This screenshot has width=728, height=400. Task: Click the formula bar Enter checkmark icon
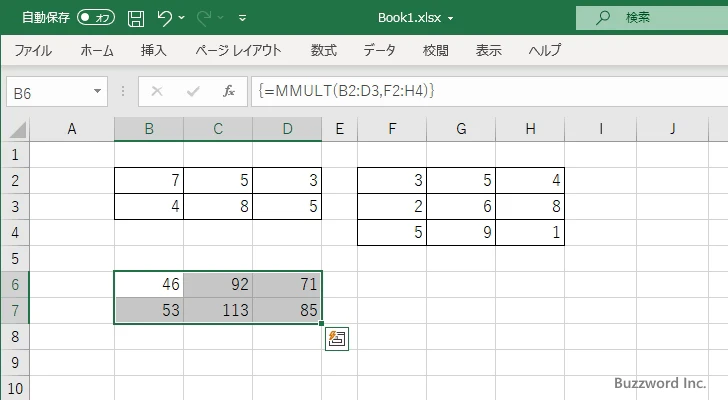pyautogui.click(x=193, y=91)
